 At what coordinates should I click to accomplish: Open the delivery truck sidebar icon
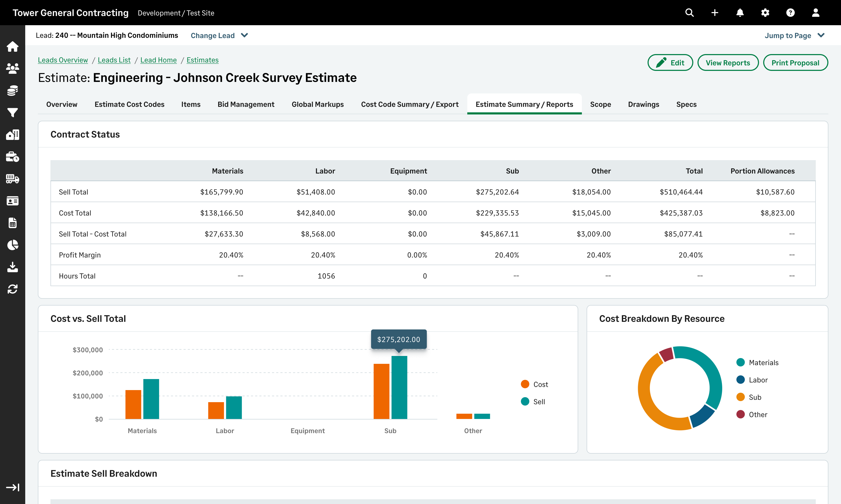[13, 179]
